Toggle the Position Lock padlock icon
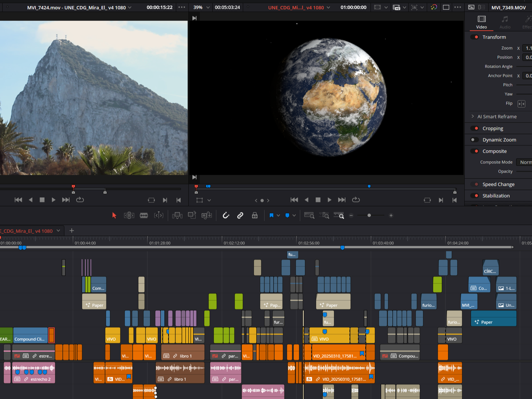Image resolution: width=532 pixels, height=399 pixels. (x=254, y=215)
